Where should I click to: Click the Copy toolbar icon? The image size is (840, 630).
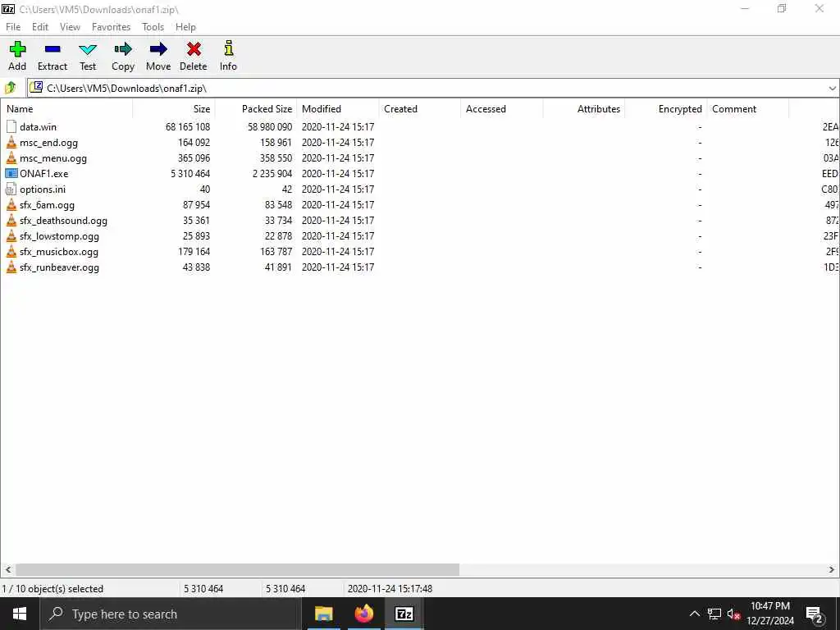[x=123, y=49]
